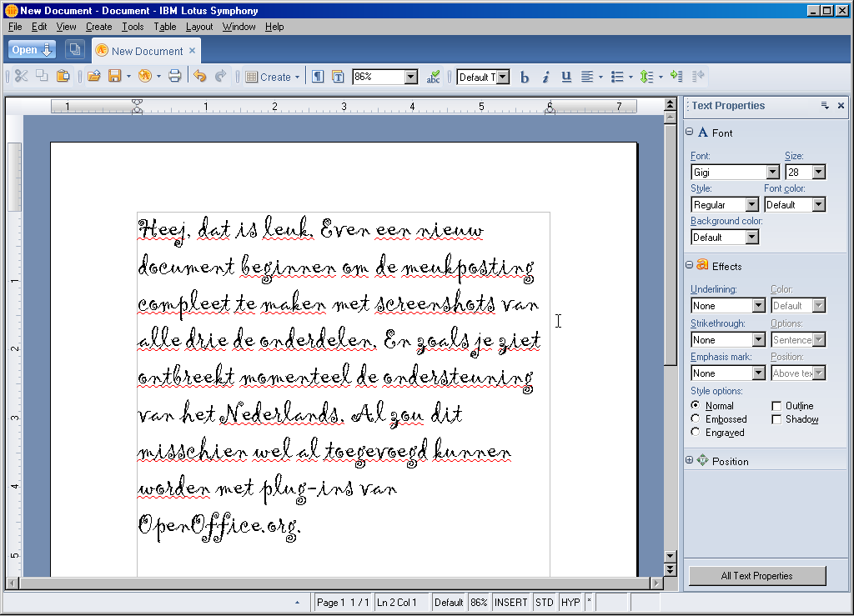Image resolution: width=854 pixels, height=616 pixels.
Task: Collapse the Font section
Action: point(690,132)
